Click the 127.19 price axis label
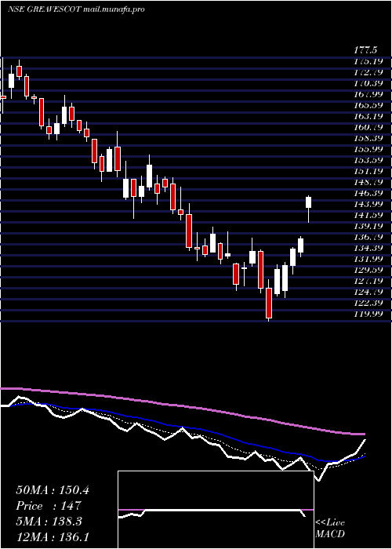This screenshot has height=549, width=392. tap(368, 281)
